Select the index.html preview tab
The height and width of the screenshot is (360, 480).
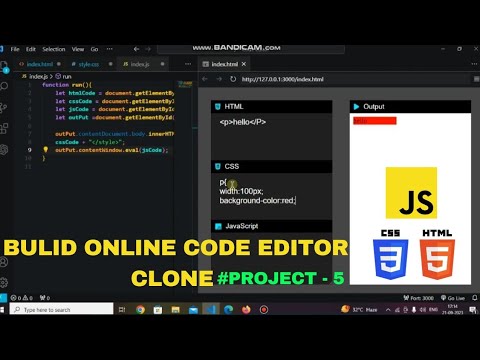coord(224,64)
